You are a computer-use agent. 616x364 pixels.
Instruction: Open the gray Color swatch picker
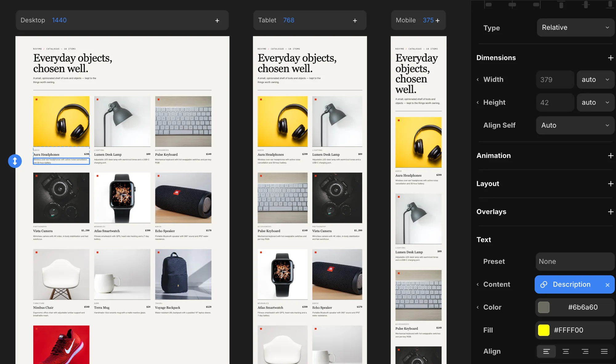544,307
